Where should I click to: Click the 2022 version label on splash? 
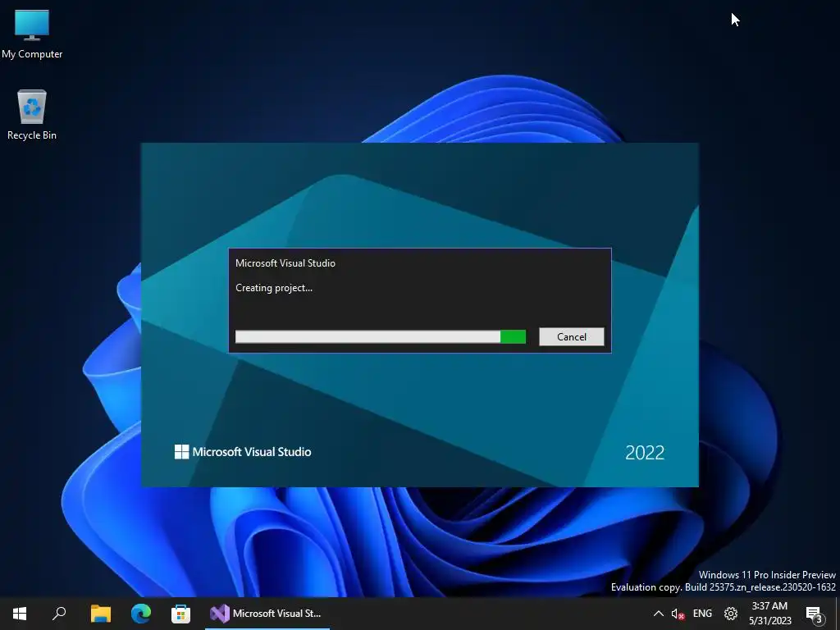click(645, 453)
